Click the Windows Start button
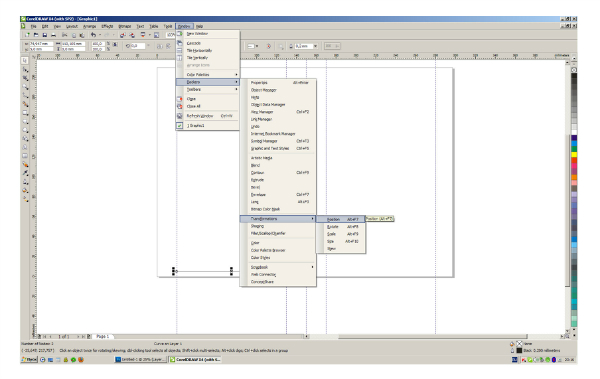 coord(29,359)
